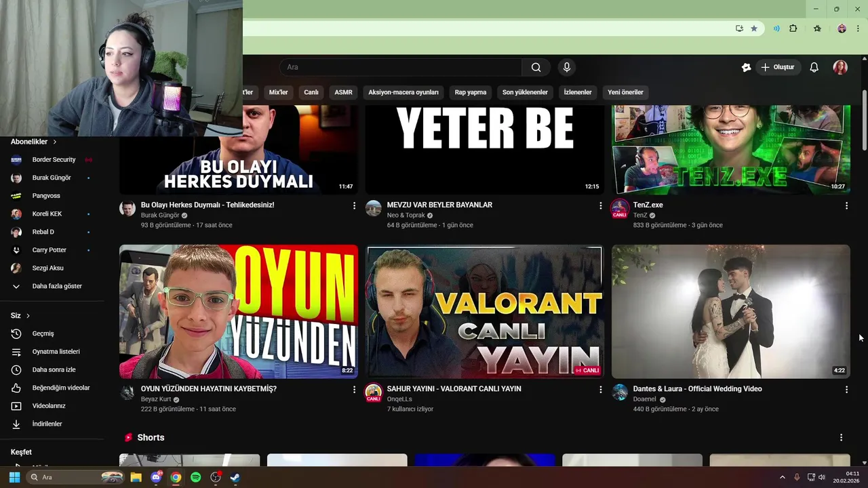Select Aksiyon-macera oyunları chip
The height and width of the screenshot is (488, 868).
click(x=403, y=92)
